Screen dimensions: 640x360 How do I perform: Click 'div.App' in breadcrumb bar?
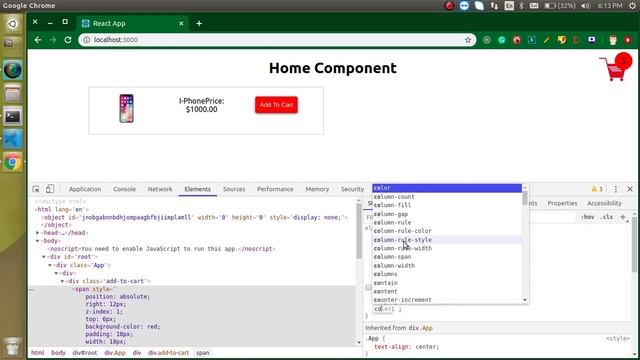115,353
